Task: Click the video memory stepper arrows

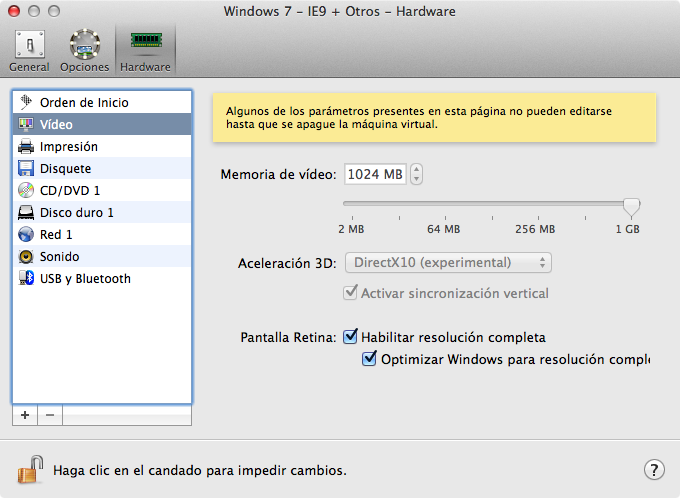Action: [x=416, y=174]
